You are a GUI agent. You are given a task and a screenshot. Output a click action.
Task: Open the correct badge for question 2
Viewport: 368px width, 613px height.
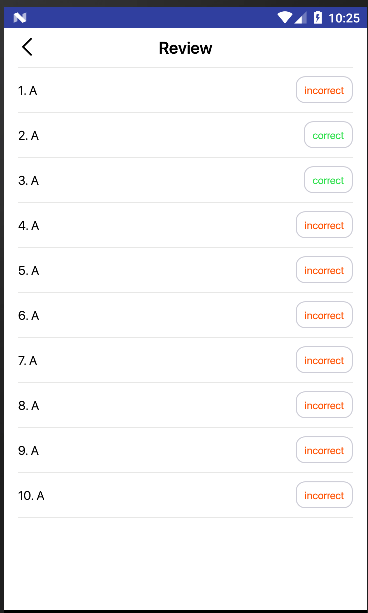pos(329,135)
